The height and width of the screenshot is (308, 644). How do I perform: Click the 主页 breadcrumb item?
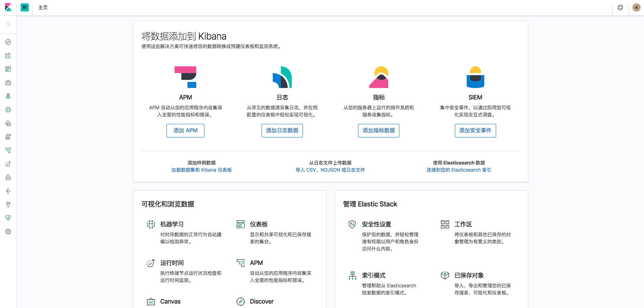(43, 7)
